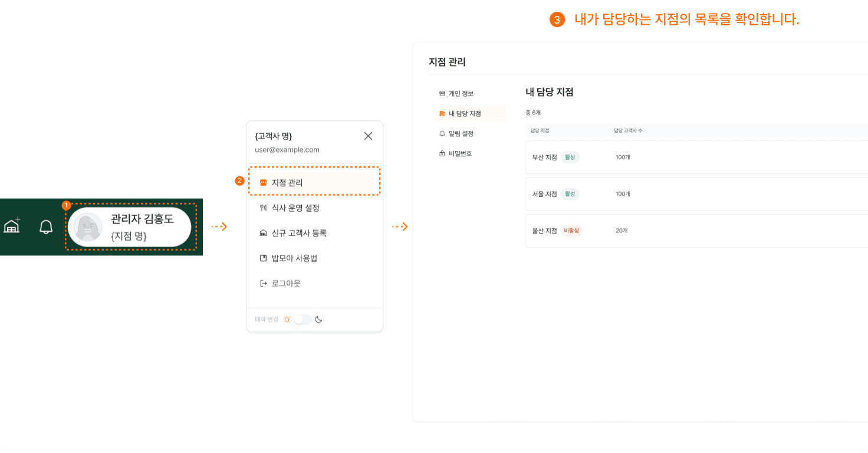This screenshot has height=453, width=868.
Task: Click the fork-and-knife icon for 식사 운영 설정
Action: [x=263, y=208]
